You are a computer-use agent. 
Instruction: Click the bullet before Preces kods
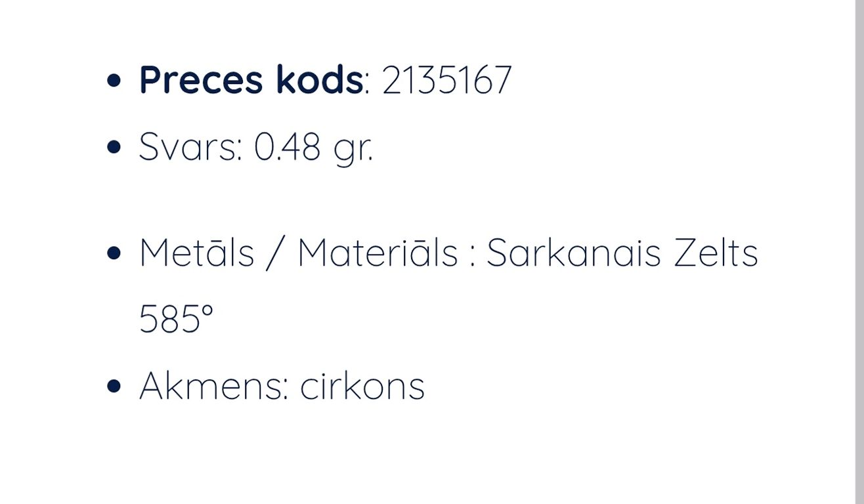[x=114, y=81]
